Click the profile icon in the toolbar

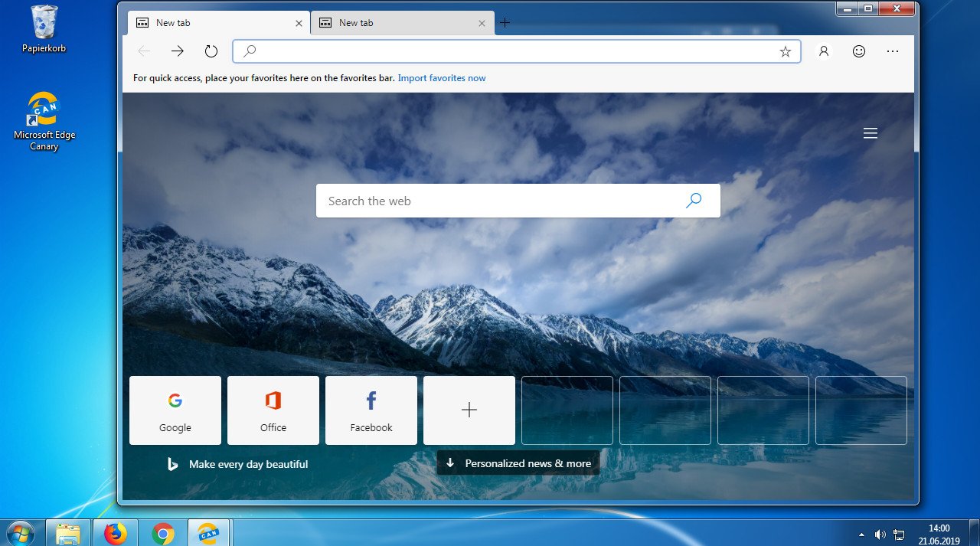pyautogui.click(x=823, y=51)
